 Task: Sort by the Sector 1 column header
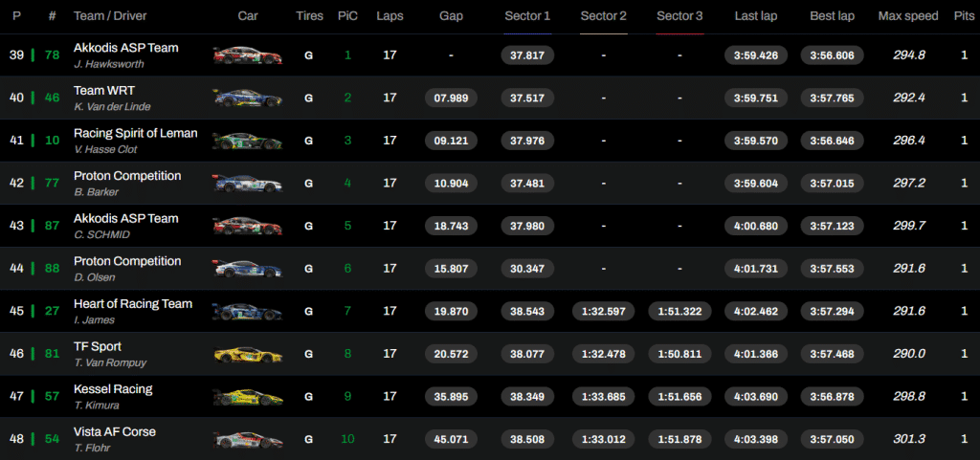click(527, 16)
